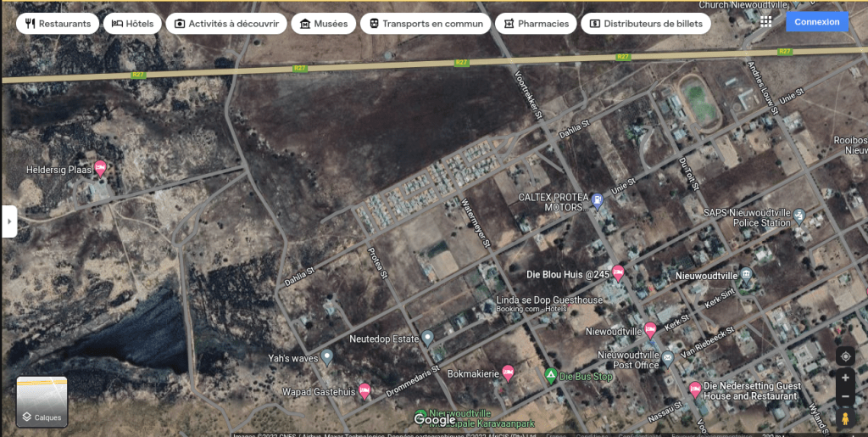Open the Die Bus Stop camping marker
868x437 pixels.
pos(550,375)
